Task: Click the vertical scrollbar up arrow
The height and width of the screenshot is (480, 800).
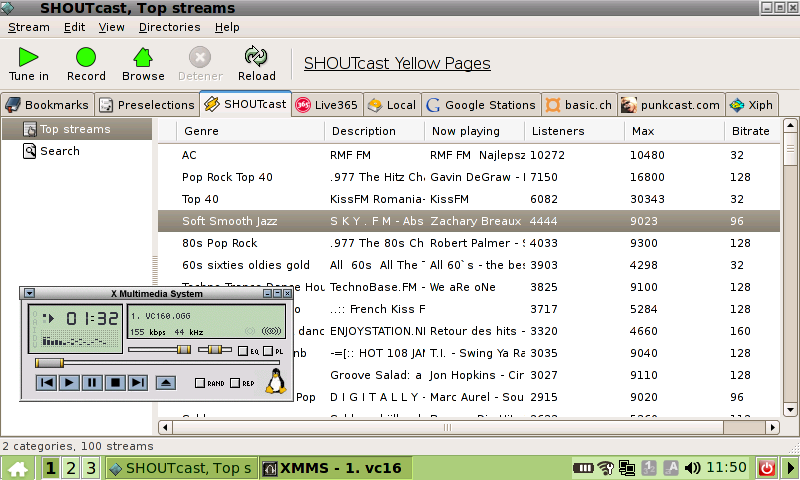Action: [790, 125]
